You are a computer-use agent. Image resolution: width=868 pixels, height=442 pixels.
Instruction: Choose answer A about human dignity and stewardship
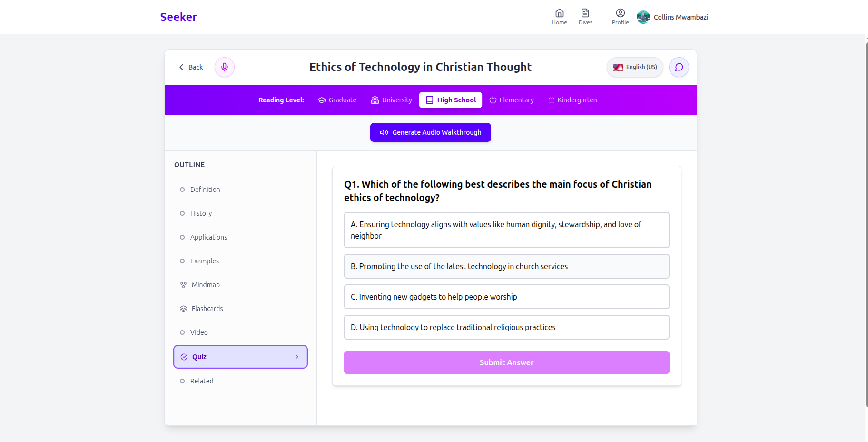[506, 230]
